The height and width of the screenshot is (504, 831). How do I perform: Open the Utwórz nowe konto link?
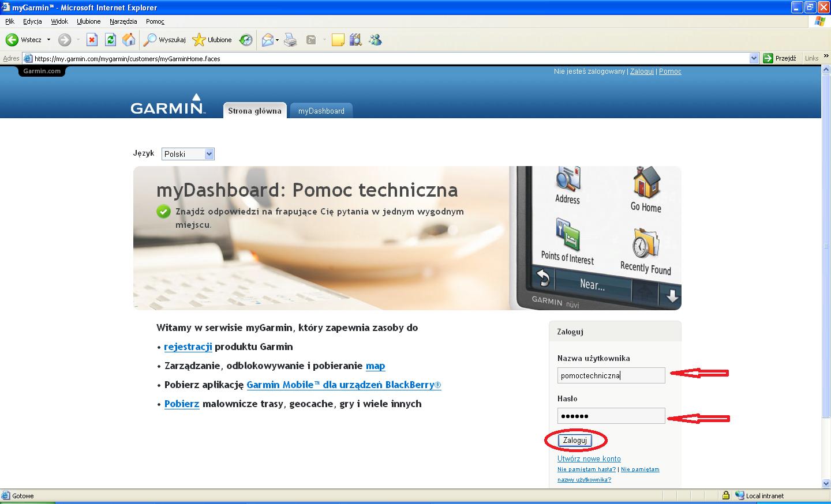point(589,459)
